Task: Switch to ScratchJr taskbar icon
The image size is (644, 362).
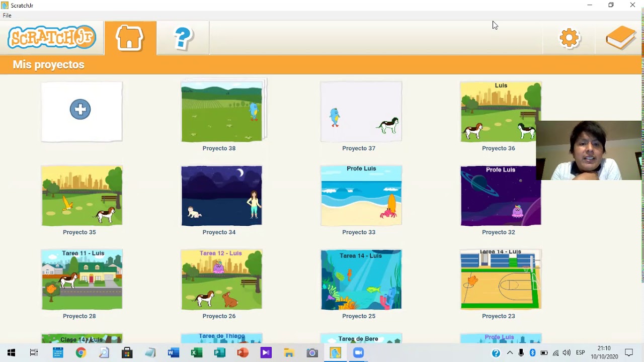Action: (x=335, y=353)
